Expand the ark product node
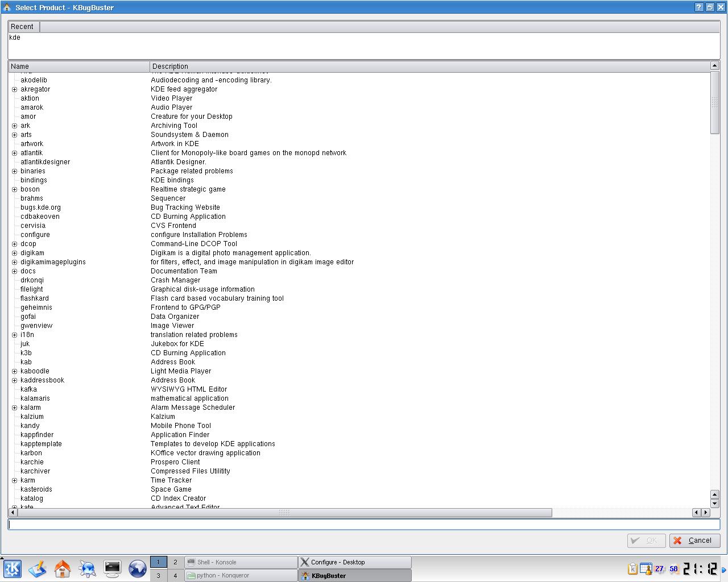Viewport: 728px width, 582px height. coord(15,126)
